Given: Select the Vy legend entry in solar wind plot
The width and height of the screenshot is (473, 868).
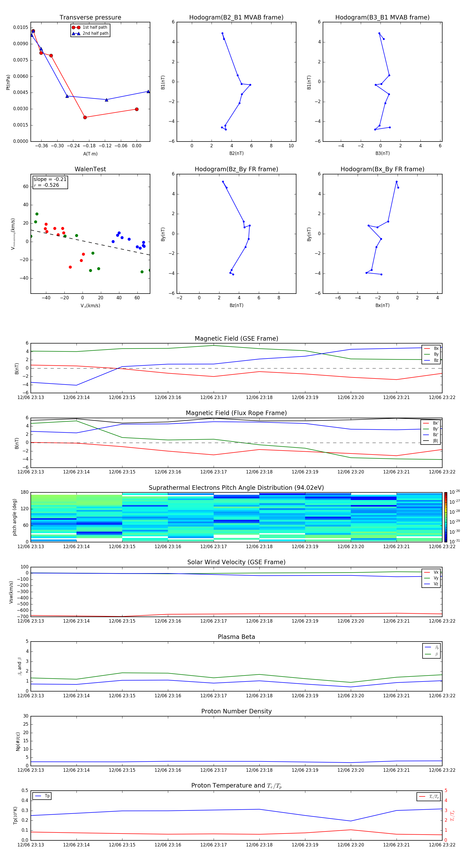Looking at the screenshot, I should [431, 578].
